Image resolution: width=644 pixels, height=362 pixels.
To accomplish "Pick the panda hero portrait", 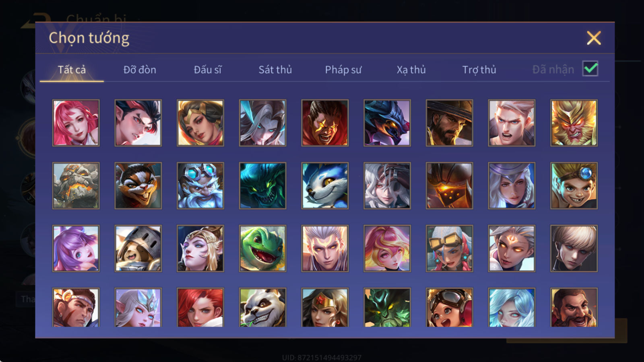I will pos(262,307).
